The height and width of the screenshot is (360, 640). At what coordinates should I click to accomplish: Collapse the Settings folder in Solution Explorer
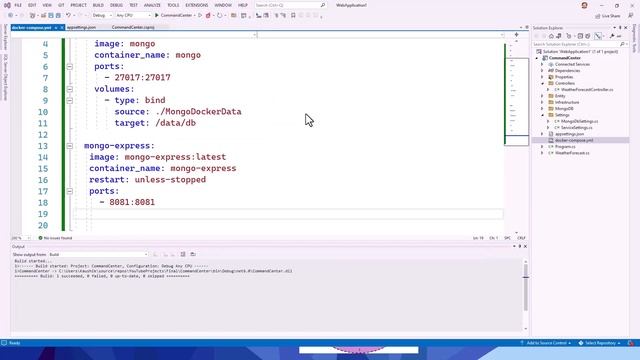[542, 115]
